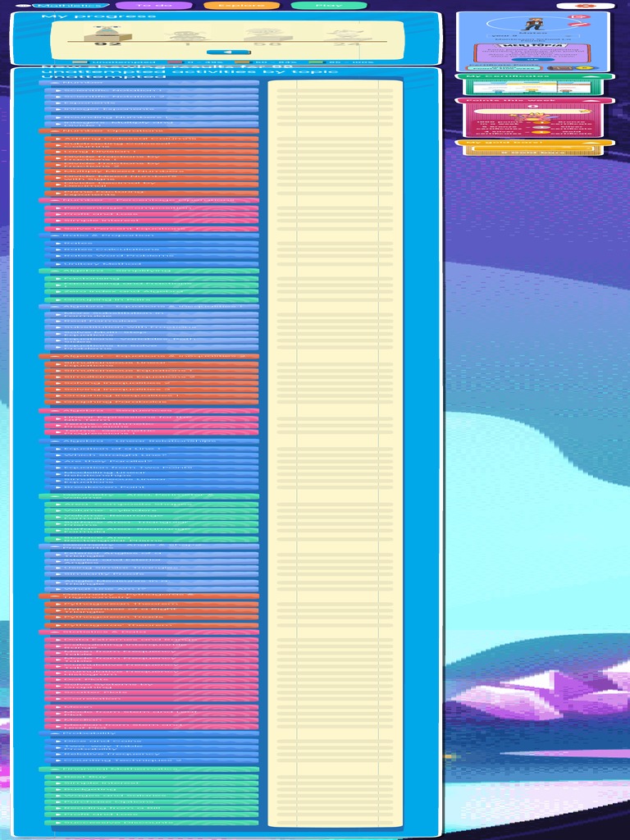Open the My Certificates panel header
The width and height of the screenshot is (630, 840).
(534, 76)
